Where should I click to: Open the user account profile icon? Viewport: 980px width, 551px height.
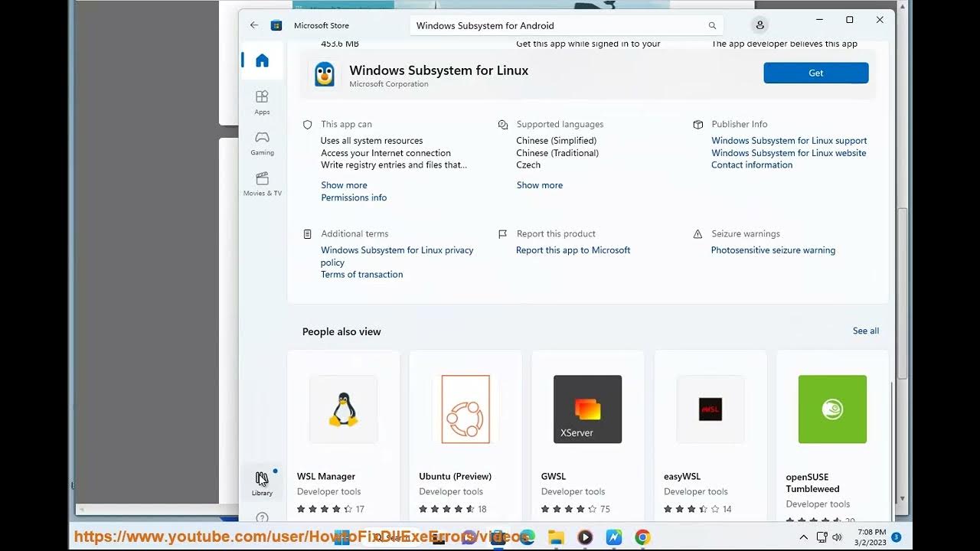click(759, 25)
